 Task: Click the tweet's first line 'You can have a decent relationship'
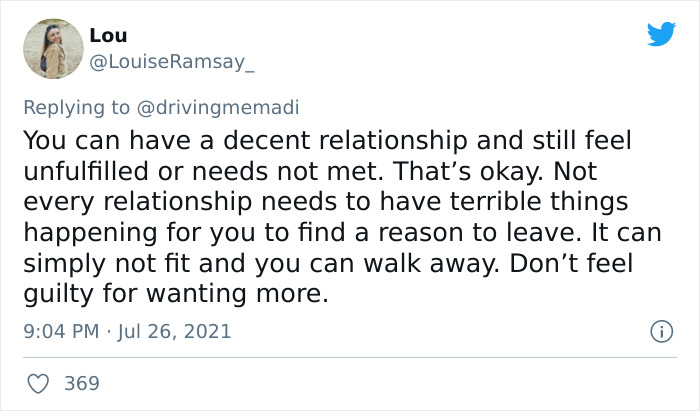[245, 141]
